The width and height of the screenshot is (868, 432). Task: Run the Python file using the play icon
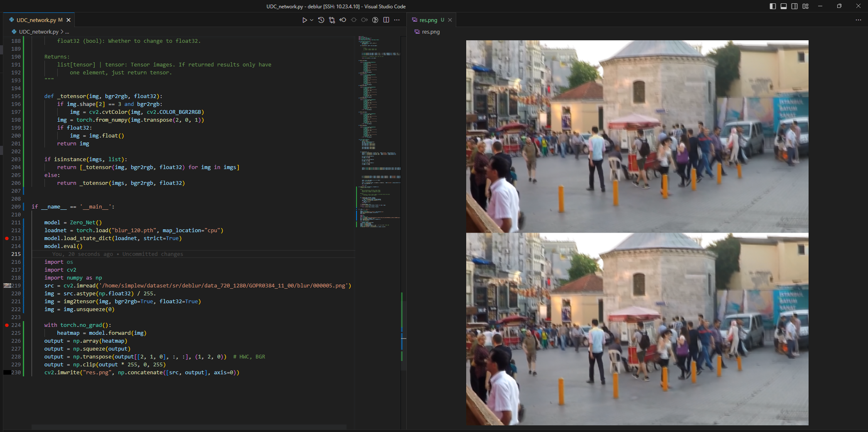[x=305, y=20]
